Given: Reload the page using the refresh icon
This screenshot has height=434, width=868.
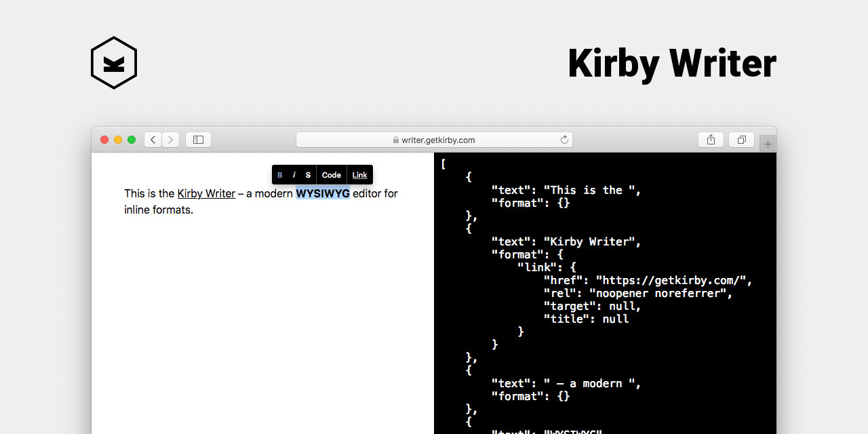Looking at the screenshot, I should pyautogui.click(x=564, y=139).
